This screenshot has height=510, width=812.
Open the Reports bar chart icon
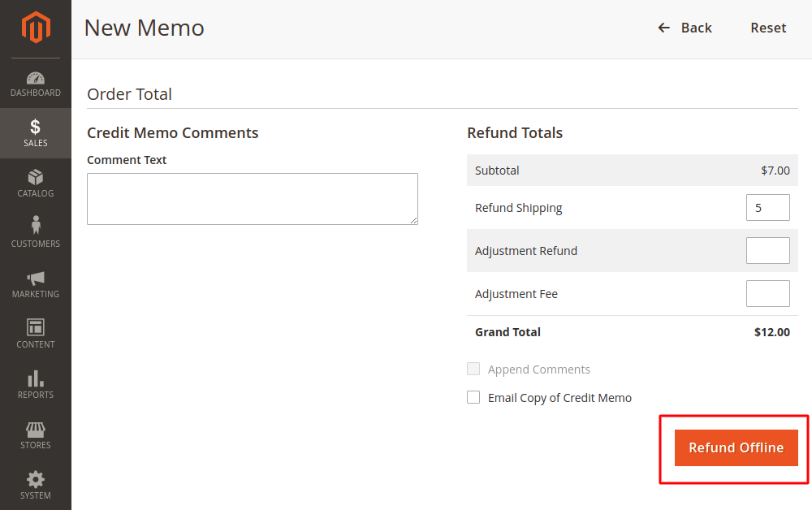pyautogui.click(x=35, y=378)
